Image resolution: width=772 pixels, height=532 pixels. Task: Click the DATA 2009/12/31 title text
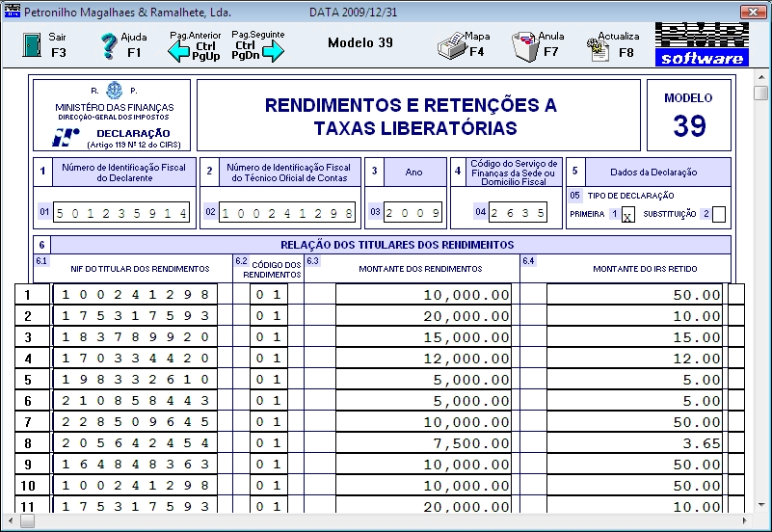[353, 13]
